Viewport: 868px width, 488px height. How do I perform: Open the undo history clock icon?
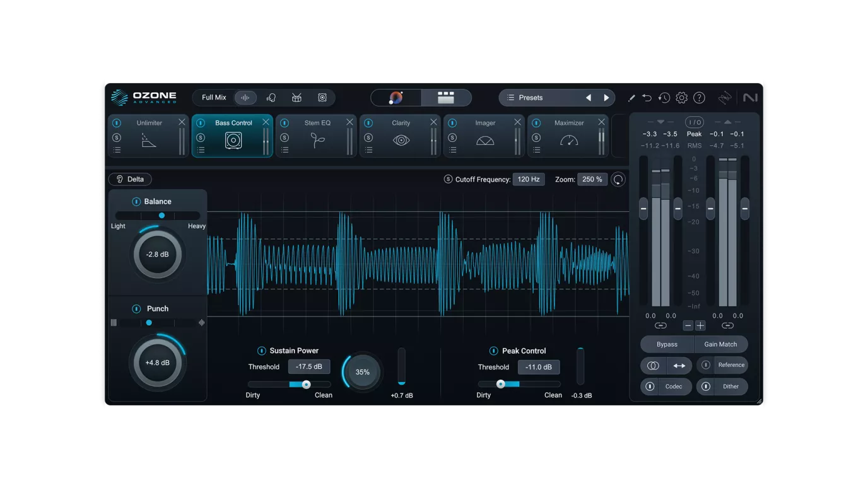[664, 98]
